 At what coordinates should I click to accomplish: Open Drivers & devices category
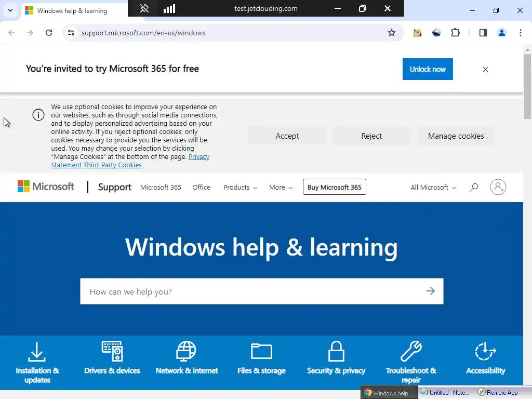(112, 358)
